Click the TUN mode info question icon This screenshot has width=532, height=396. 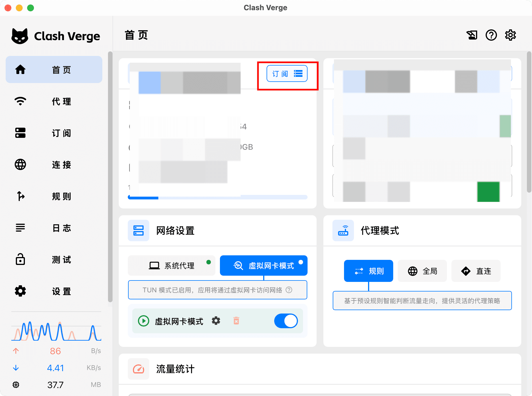pos(289,290)
